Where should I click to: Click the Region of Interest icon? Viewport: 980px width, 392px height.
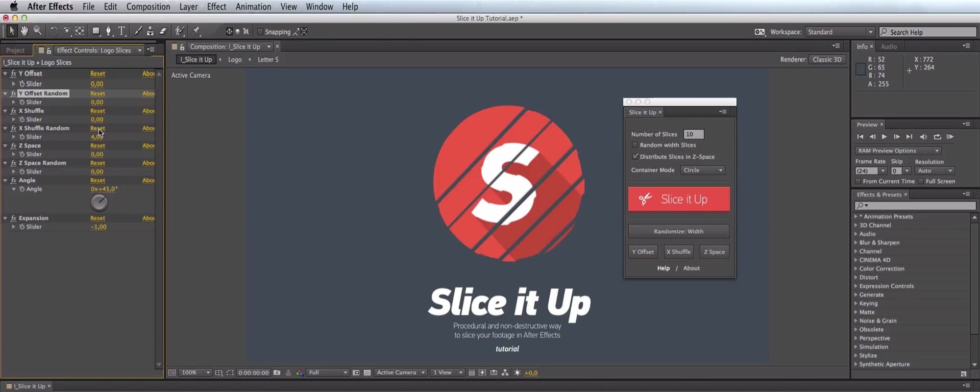(x=356, y=372)
